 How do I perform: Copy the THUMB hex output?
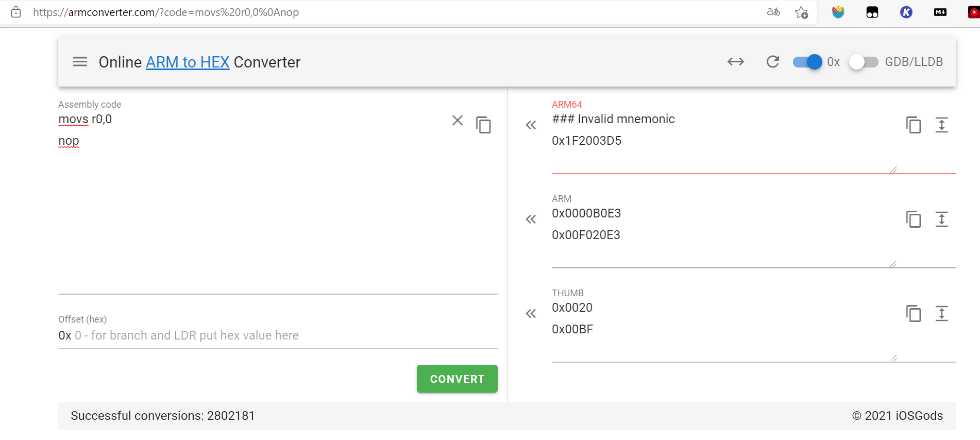(x=913, y=313)
